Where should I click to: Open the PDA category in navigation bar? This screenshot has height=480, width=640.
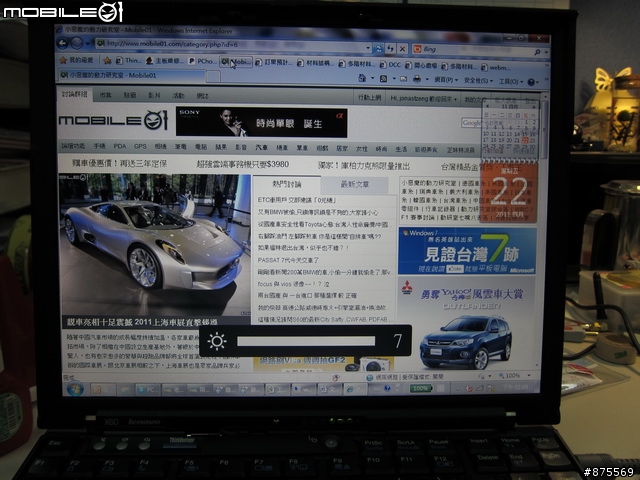click(120, 146)
